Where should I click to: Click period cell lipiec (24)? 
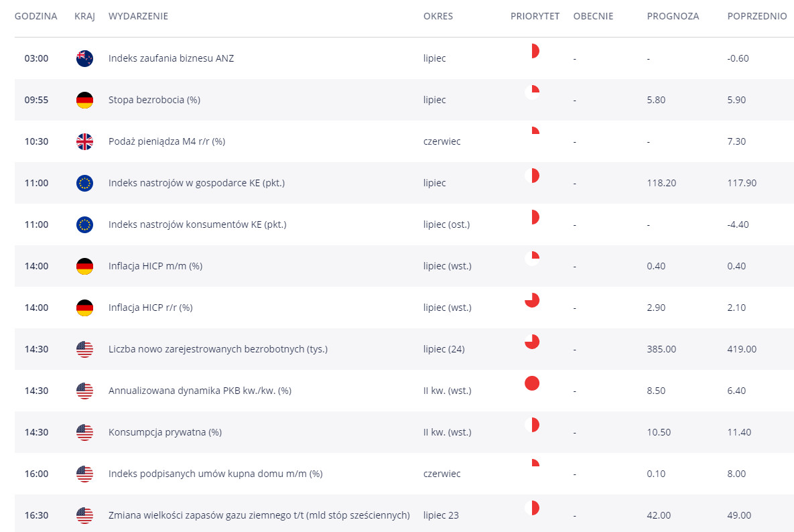(x=444, y=349)
